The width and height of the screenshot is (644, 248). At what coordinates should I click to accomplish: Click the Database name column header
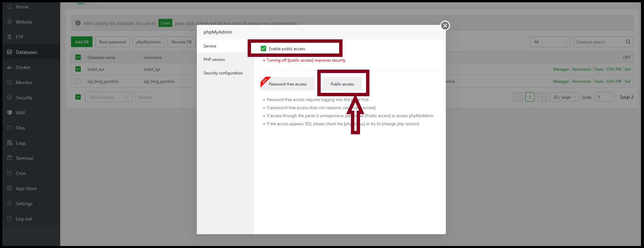click(101, 58)
